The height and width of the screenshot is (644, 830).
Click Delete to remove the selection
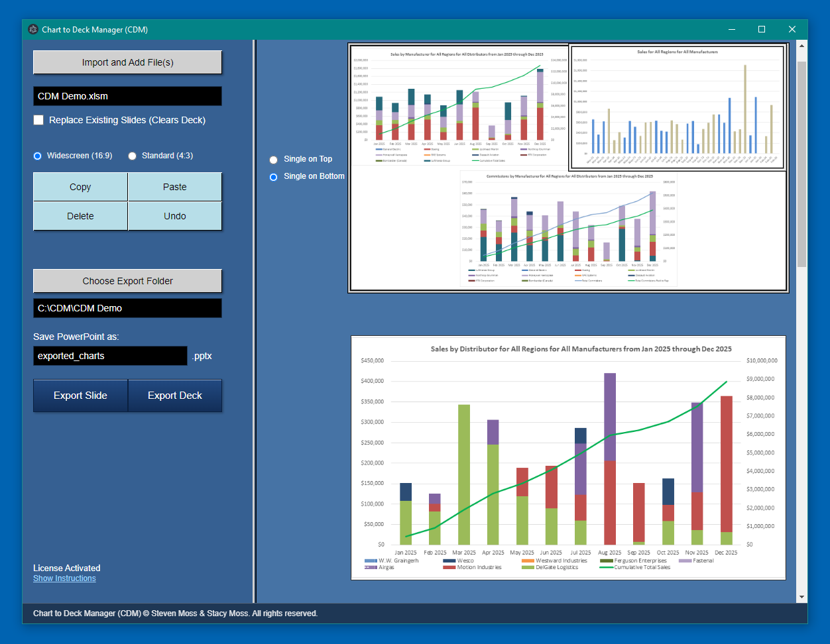(80, 216)
